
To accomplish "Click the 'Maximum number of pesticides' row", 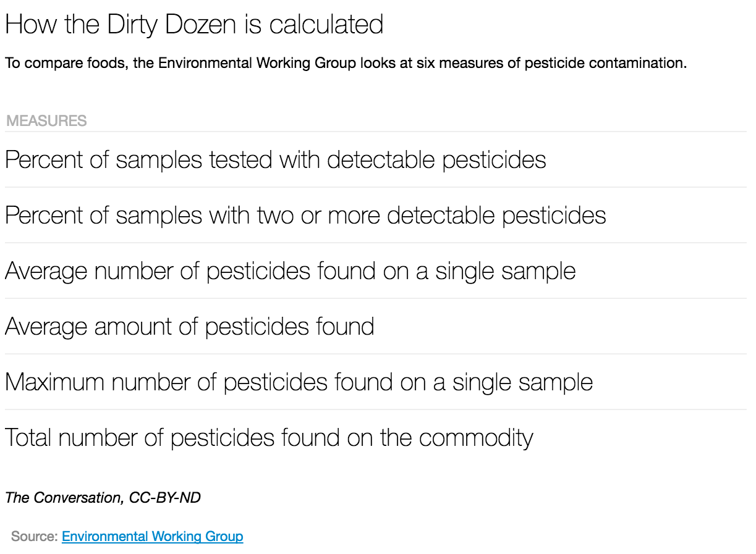I will click(x=299, y=382).
